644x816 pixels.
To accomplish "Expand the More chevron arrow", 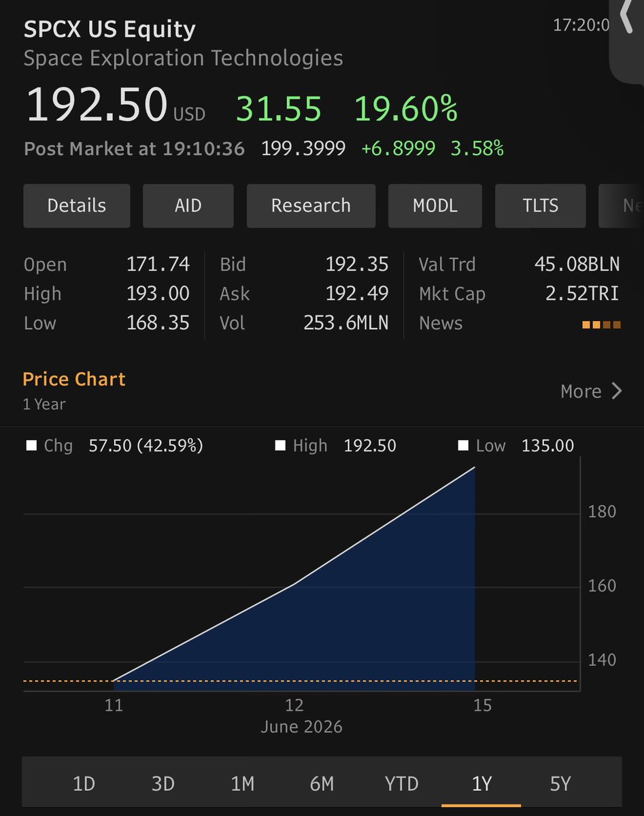I will [616, 391].
